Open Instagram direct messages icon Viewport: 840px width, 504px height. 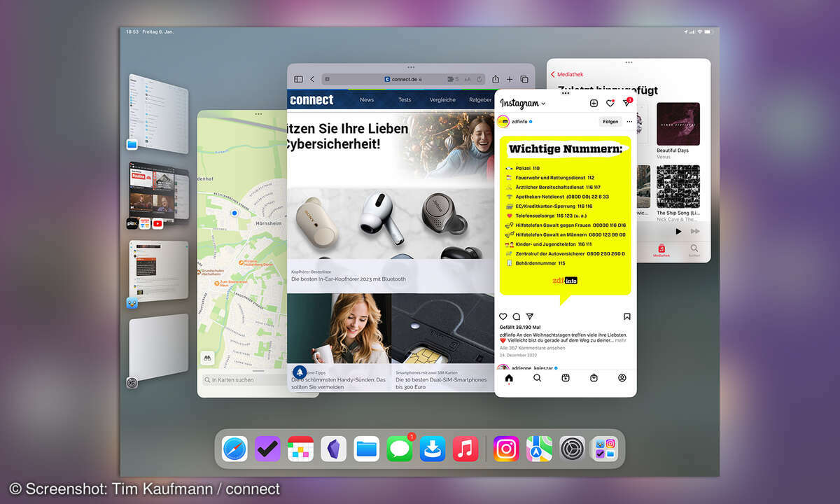[626, 103]
